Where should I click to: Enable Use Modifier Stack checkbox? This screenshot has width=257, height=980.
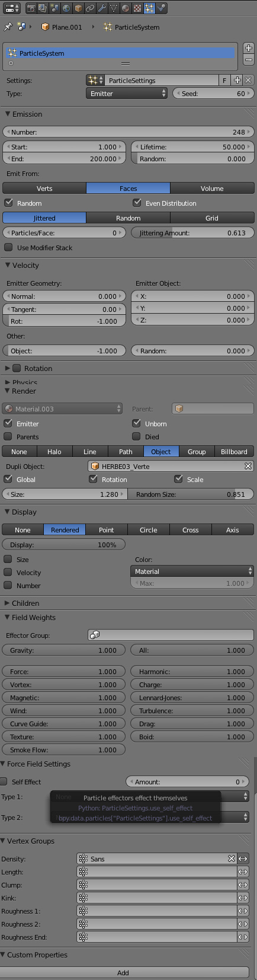[x=8, y=248]
